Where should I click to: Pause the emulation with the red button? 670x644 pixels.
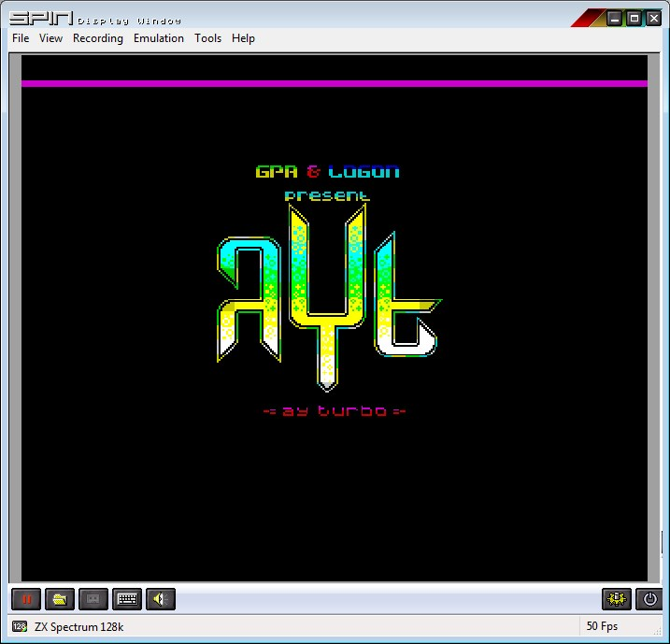(26, 599)
